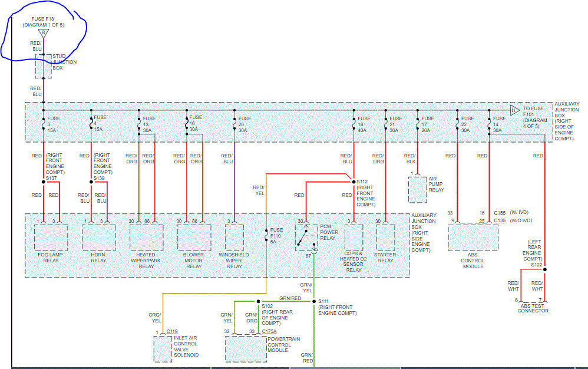
Task: Select the splice label "S137"
Action: pyautogui.click(x=51, y=178)
